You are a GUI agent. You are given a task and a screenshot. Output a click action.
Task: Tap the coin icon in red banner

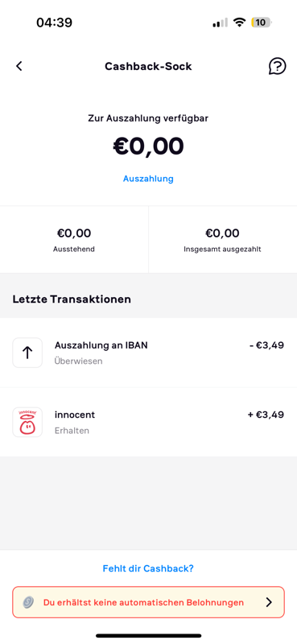pos(28,602)
